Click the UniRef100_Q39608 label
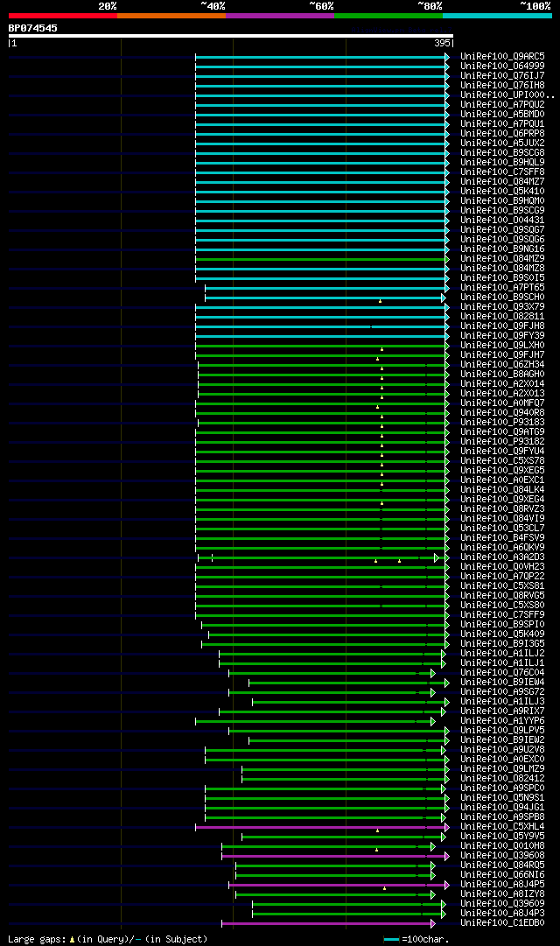Screen dimensions: 560x946 (502, 856)
